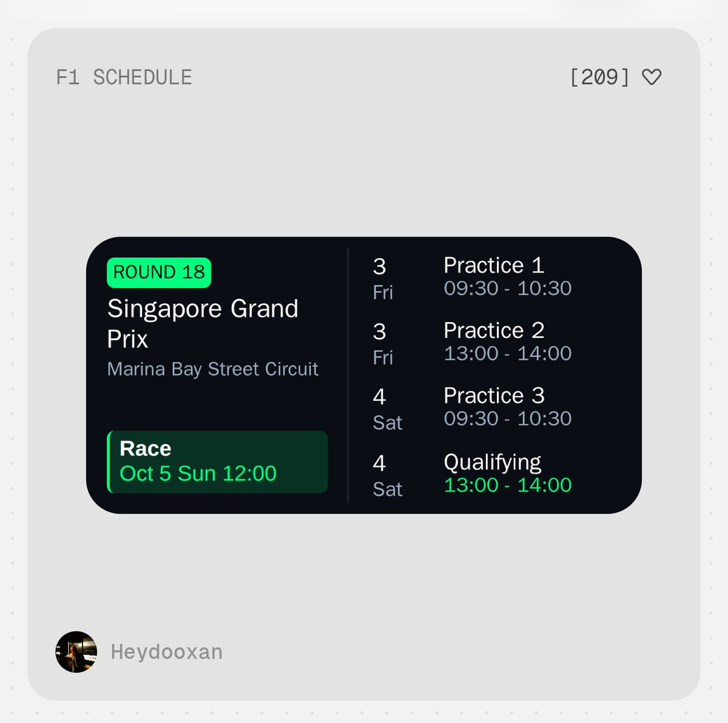The width and height of the screenshot is (728, 723).
Task: Click the Practice 1 time 09:30 - 10:30
Action: pos(507,289)
